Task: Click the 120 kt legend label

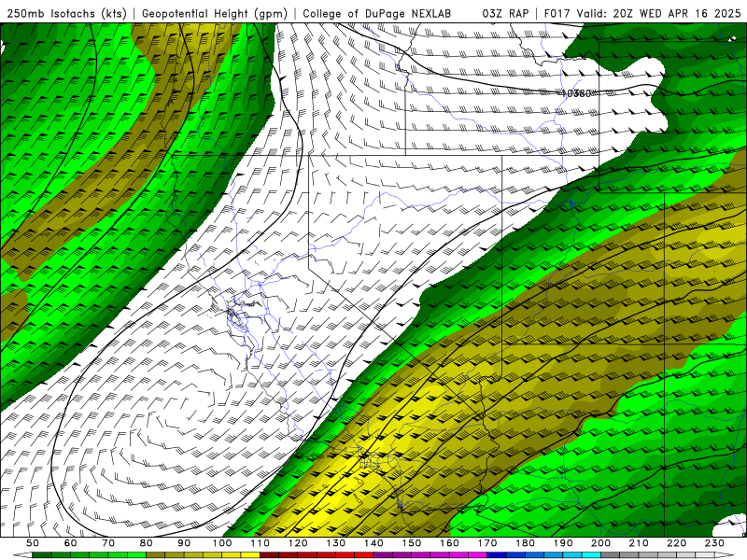Action: [x=298, y=543]
